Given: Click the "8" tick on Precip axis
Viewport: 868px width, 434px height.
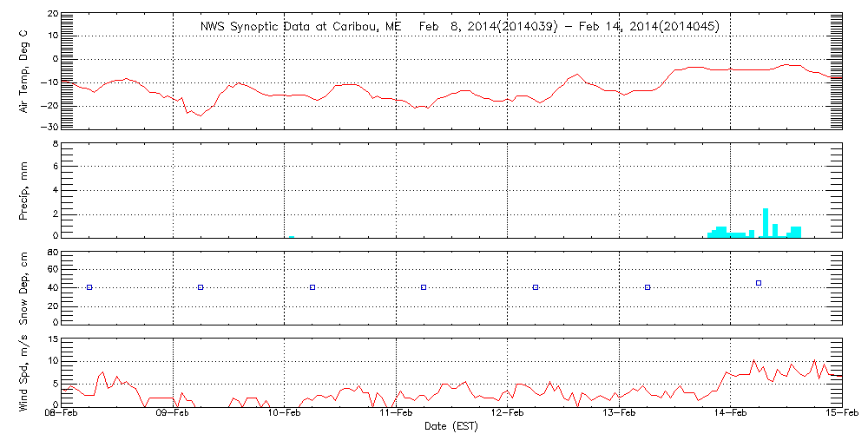Looking at the screenshot, I should tap(54, 143).
